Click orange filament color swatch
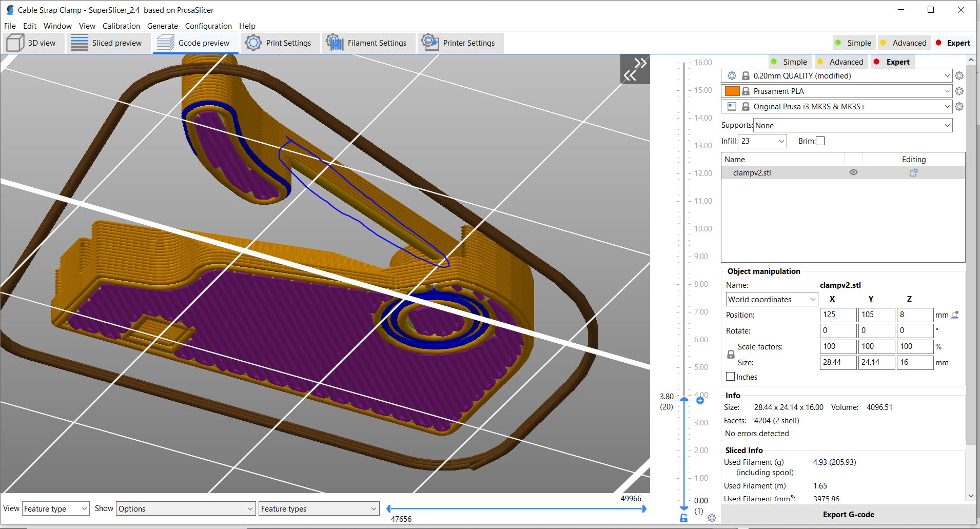 pyautogui.click(x=732, y=91)
